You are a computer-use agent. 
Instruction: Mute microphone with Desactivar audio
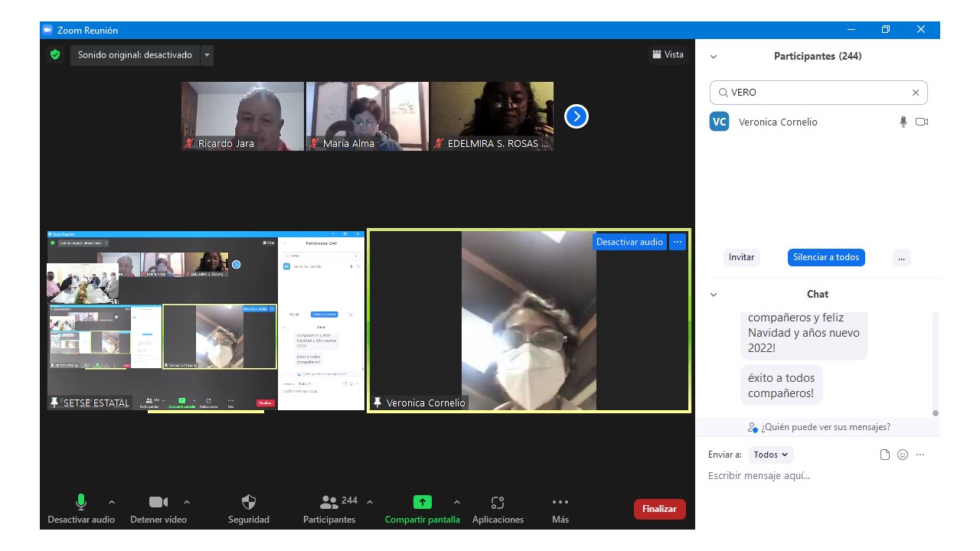click(81, 503)
